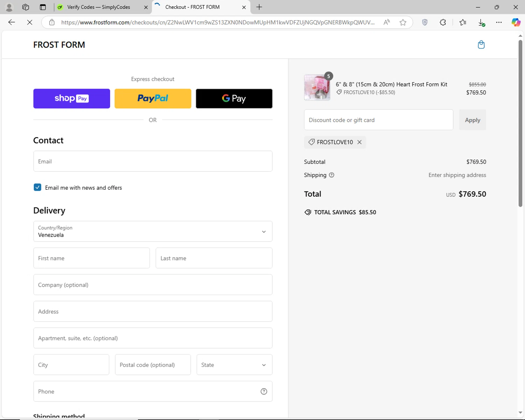Click the FROSTLOVE10 (-$85.50) line text
Screen dimensions: 525x420
pyautogui.click(x=369, y=92)
